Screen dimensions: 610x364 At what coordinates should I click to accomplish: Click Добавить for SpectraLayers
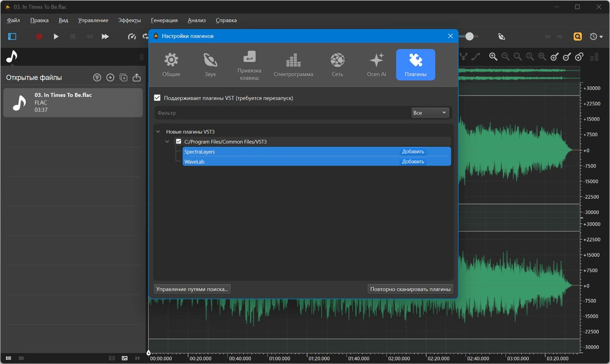413,151
